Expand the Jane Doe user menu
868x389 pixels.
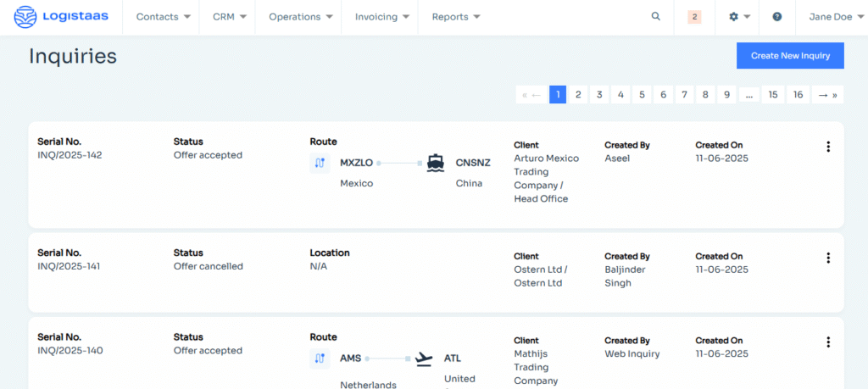836,17
